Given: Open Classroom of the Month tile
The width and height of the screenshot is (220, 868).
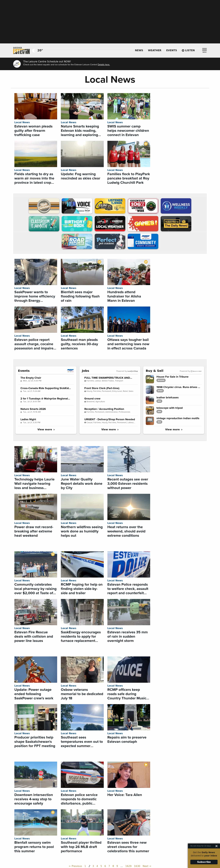Looking at the screenshot, I should click(44, 224).
